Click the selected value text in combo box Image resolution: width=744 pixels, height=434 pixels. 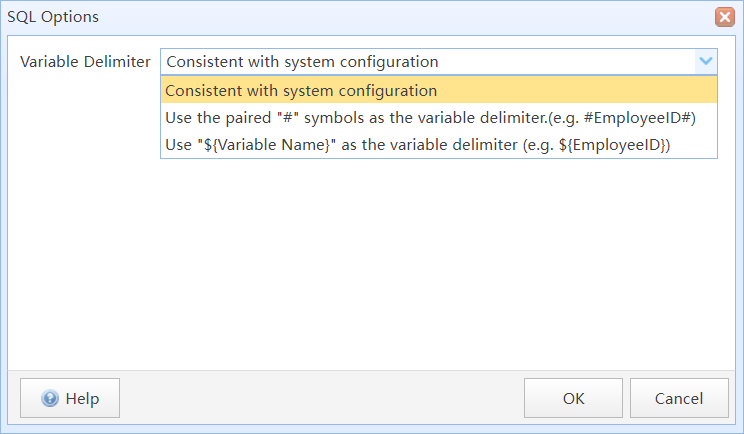(x=302, y=62)
